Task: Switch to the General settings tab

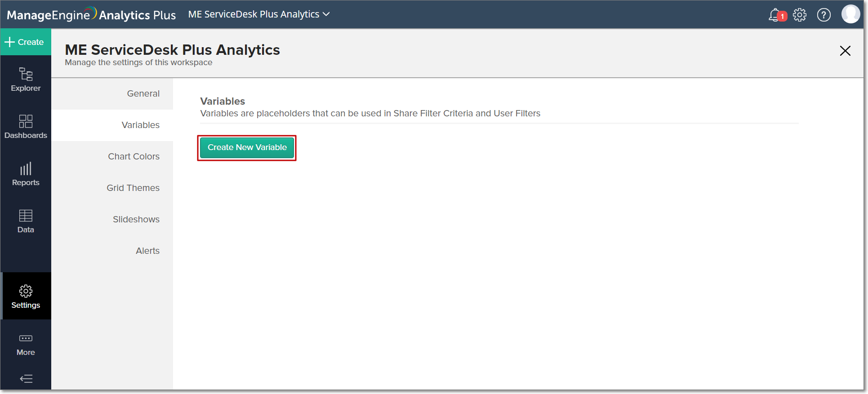Action: pos(143,93)
